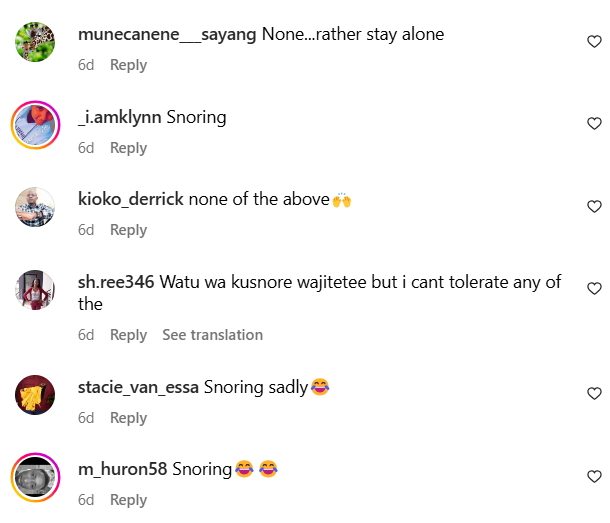Click See translation on sh.ree346's comment
Viewport: 610px width, 523px height.
[212, 335]
